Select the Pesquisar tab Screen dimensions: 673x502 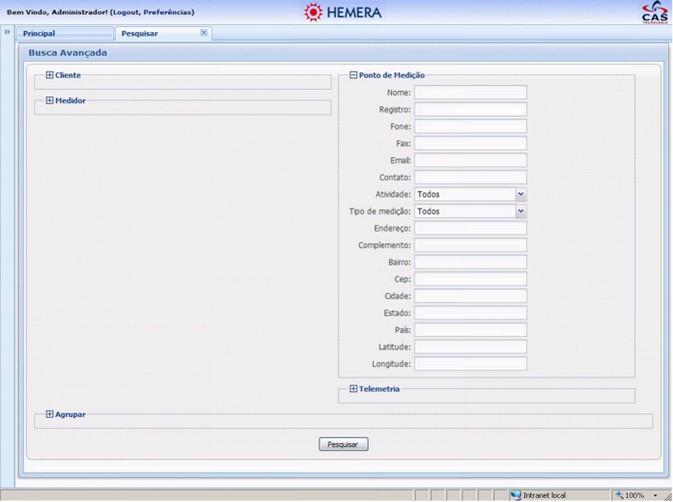(x=140, y=34)
